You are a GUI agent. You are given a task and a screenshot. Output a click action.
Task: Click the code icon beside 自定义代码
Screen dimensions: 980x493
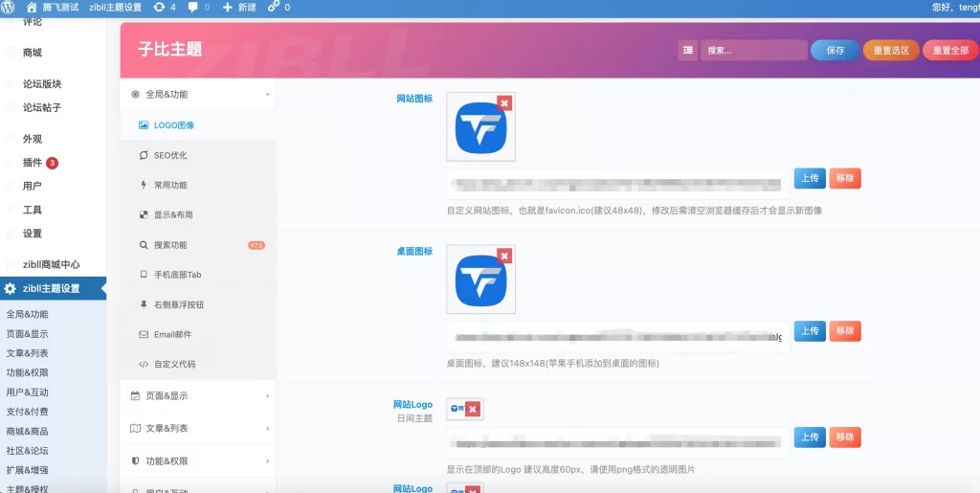pyautogui.click(x=144, y=365)
